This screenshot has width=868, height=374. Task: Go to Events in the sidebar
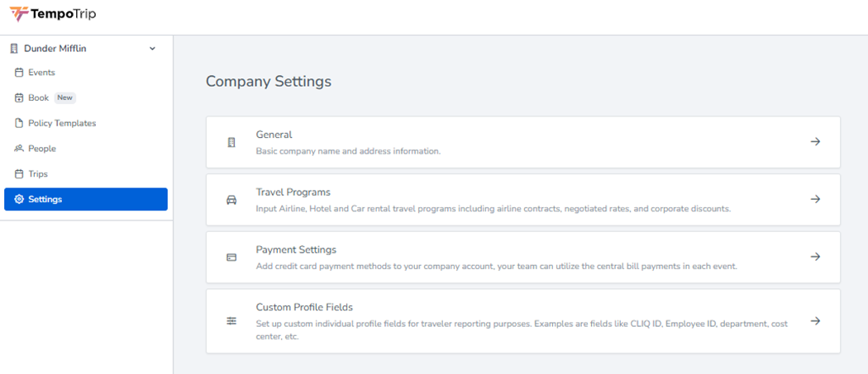41,73
